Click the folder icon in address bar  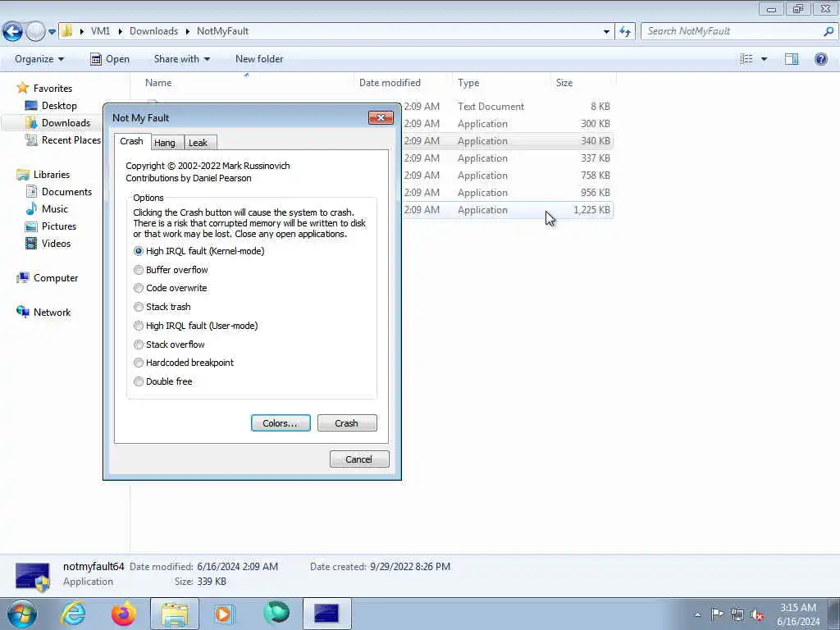tap(67, 31)
